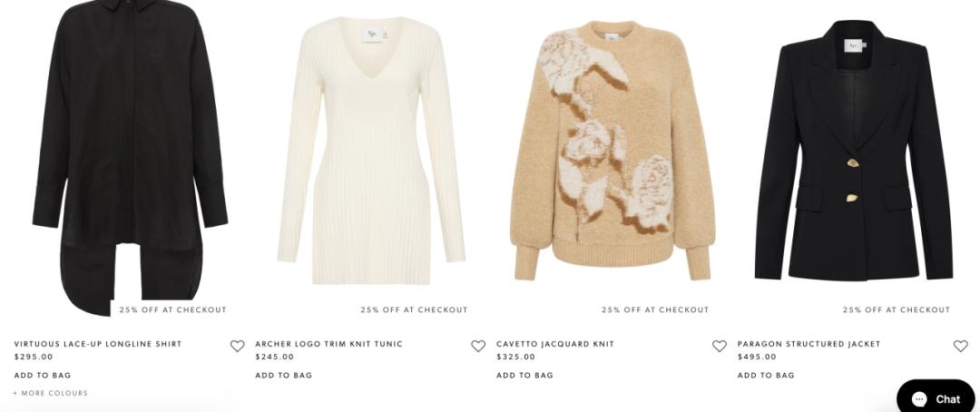
Task: Open Paragon Structured Jacket product title
Action: [x=808, y=344]
